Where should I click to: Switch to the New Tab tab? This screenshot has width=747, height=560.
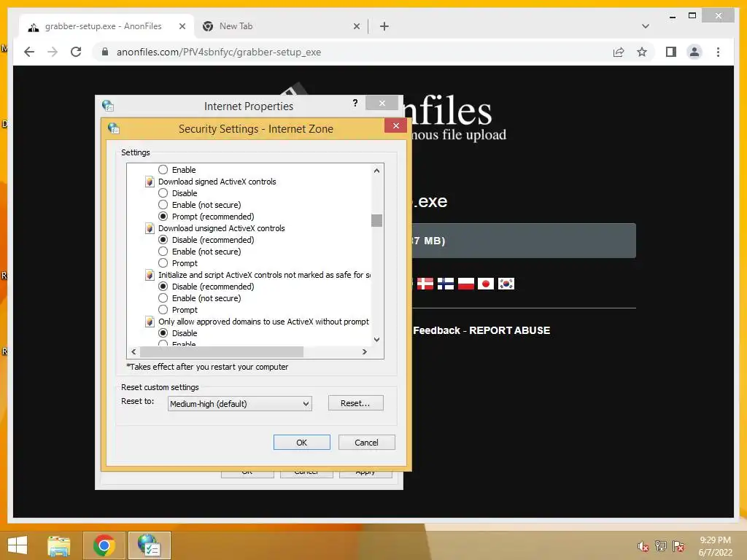(281, 26)
